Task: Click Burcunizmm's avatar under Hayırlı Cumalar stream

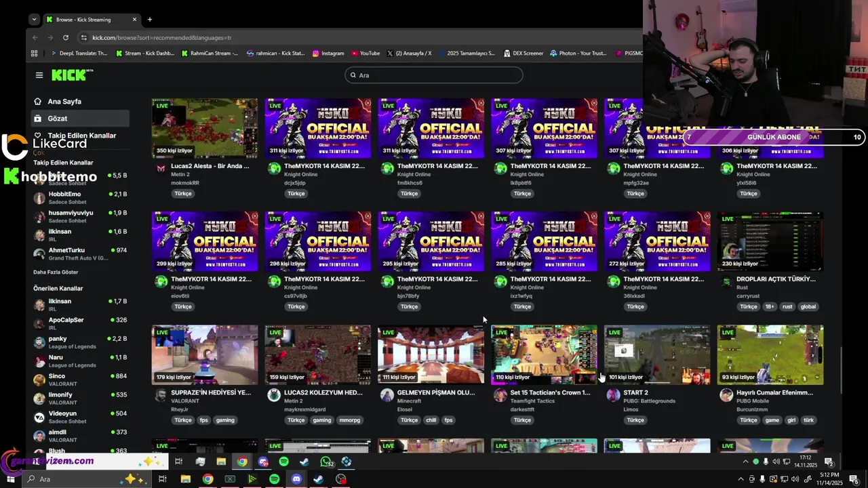Action: 726,395
